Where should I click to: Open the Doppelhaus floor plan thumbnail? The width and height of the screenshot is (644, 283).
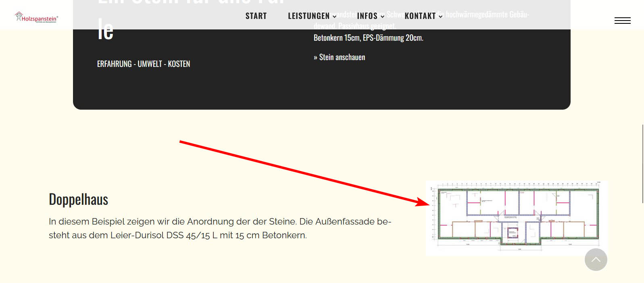516,218
